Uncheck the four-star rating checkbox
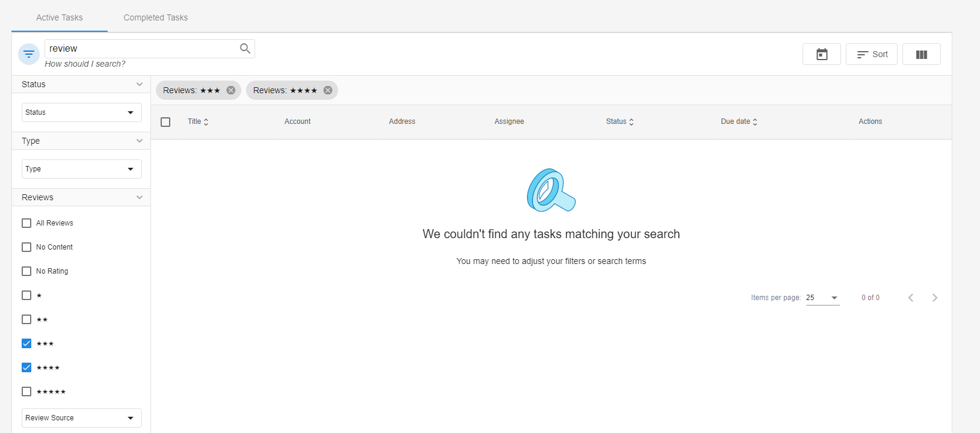 (26, 367)
